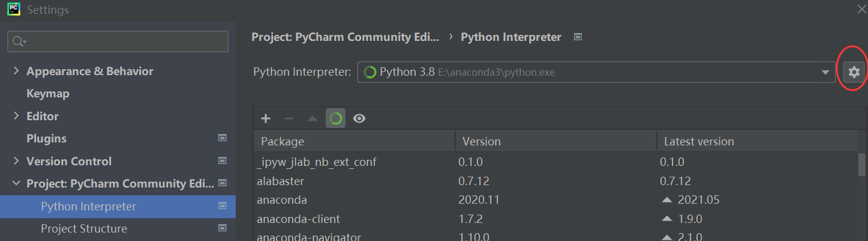Click project-level icon on Version Control row
The height and width of the screenshot is (241, 868).
pyautogui.click(x=223, y=161)
